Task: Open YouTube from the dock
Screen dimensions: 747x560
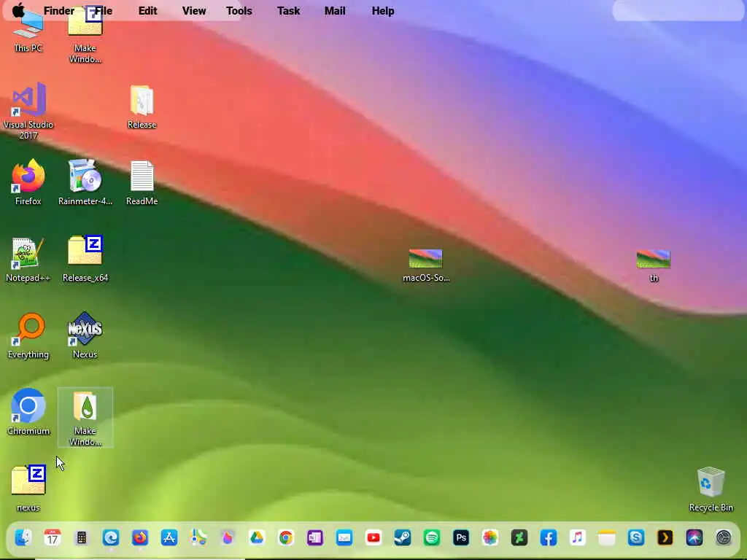Action: coord(373,537)
